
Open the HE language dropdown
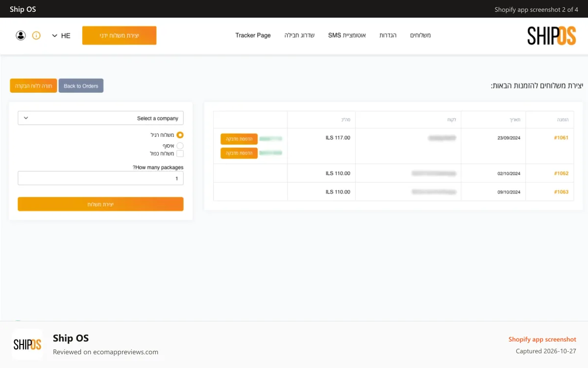(61, 35)
